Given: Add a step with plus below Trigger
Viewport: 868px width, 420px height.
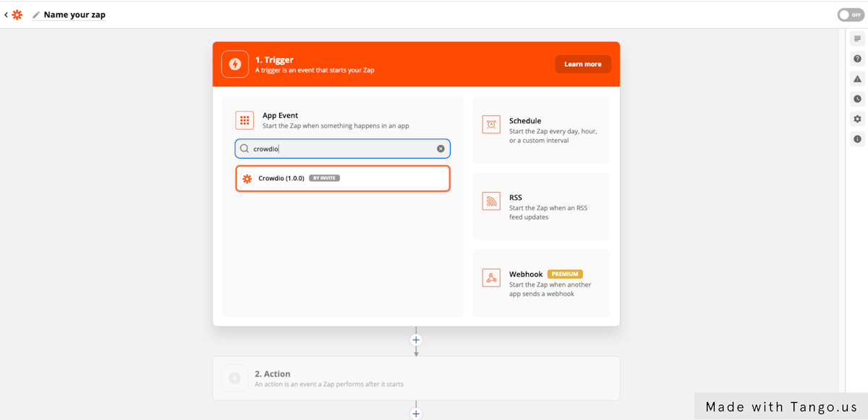Looking at the screenshot, I should coord(416,340).
